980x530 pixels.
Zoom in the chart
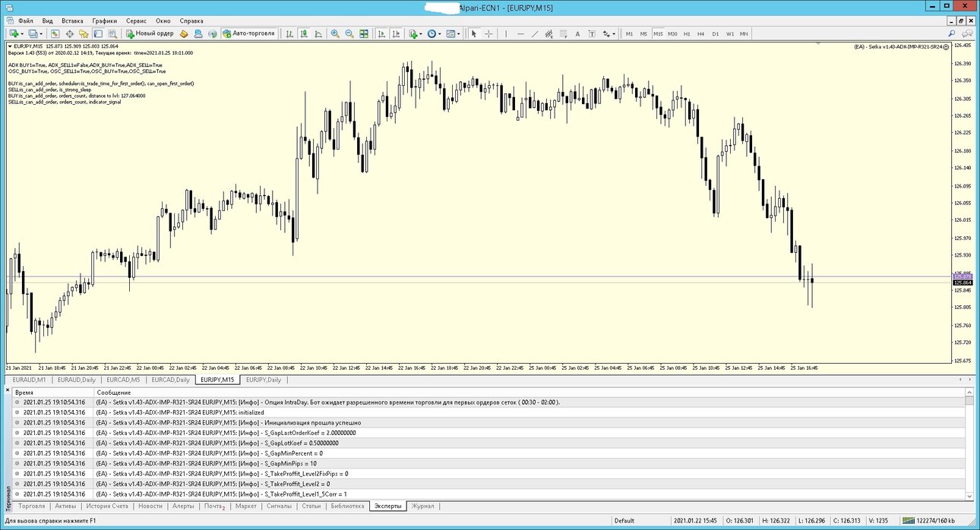click(x=335, y=33)
